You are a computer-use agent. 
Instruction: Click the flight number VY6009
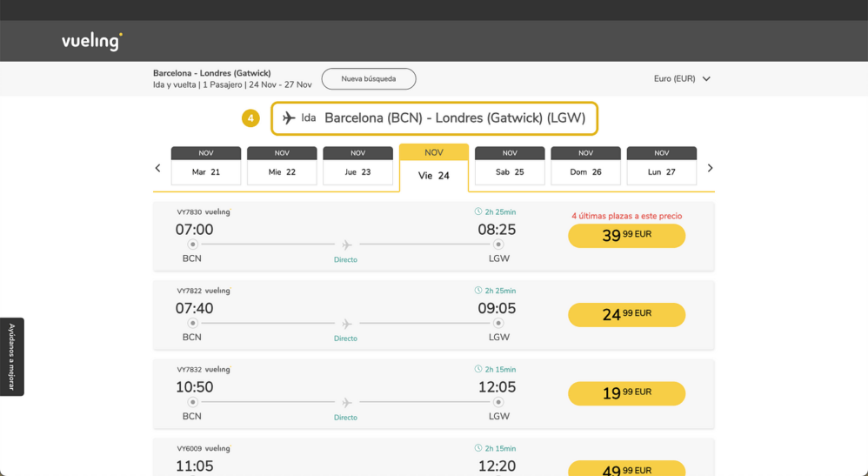190,448
